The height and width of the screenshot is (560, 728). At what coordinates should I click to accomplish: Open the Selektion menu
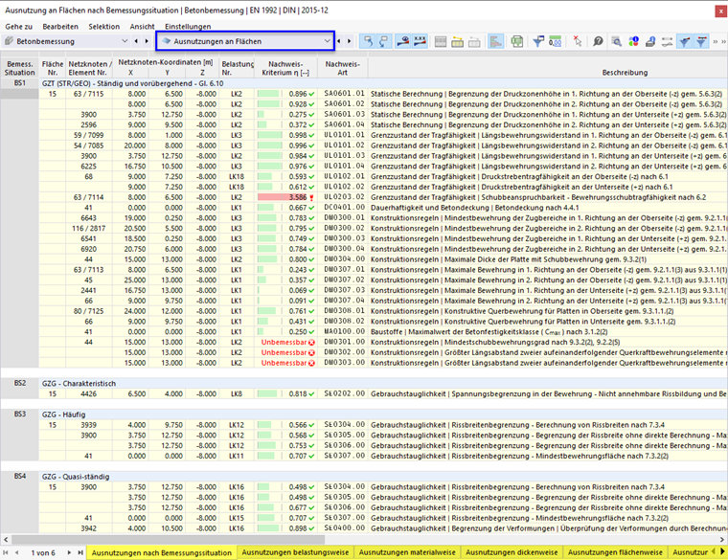[104, 27]
